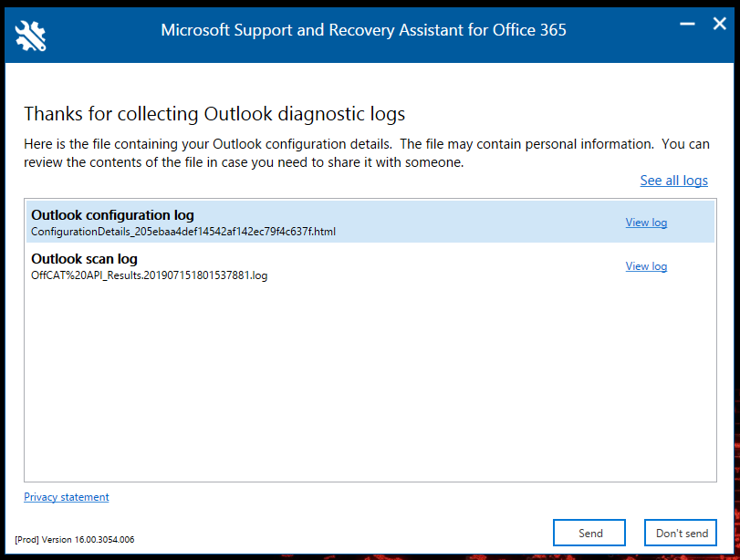740x560 pixels.
Task: Click the wrench and screwdriver app icon
Action: point(30,34)
